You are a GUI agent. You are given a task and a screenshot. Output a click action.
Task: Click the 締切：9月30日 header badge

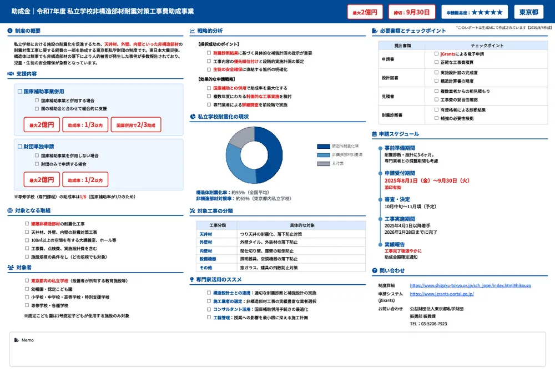tap(412, 12)
